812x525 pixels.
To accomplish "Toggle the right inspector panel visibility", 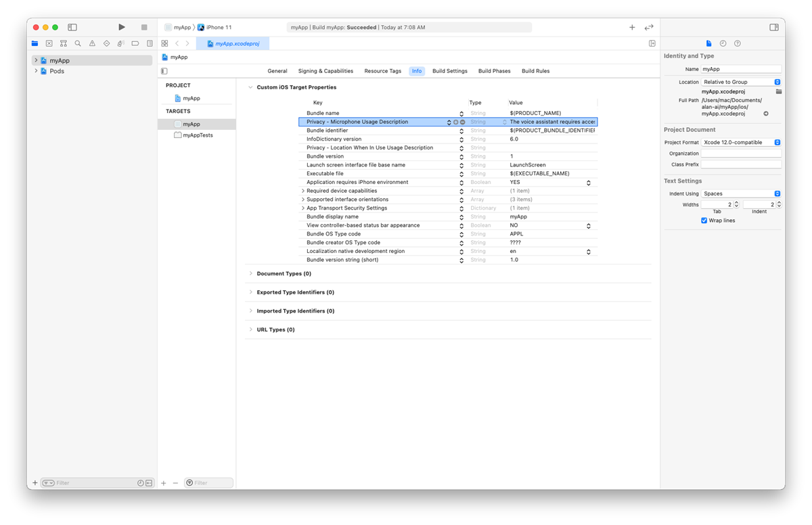I will (774, 27).
